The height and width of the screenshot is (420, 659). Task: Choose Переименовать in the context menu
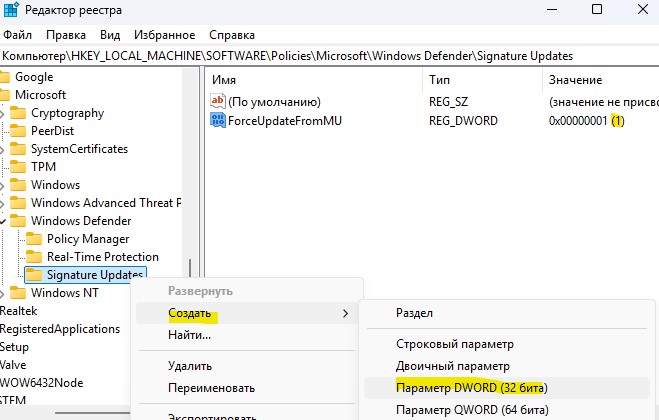[x=247, y=388]
